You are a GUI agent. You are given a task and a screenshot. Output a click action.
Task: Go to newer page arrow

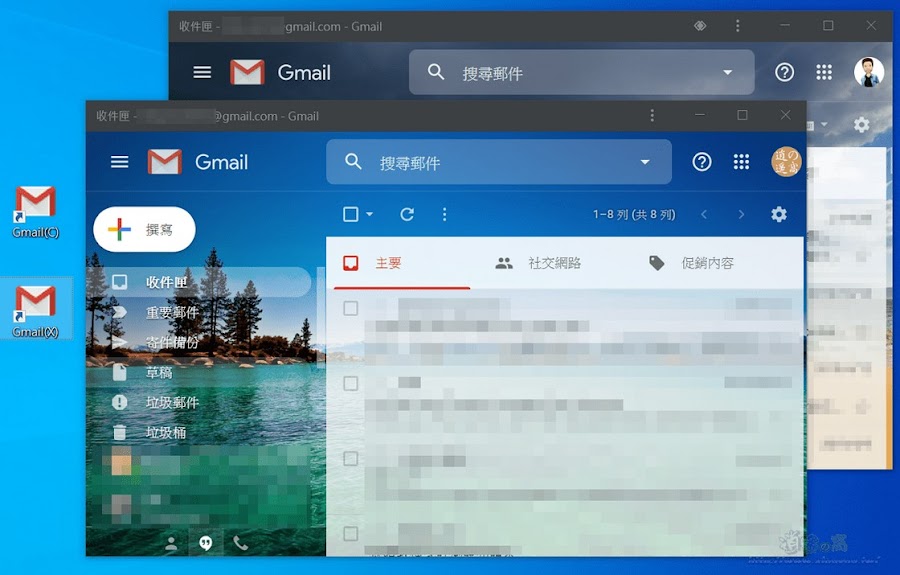tap(704, 215)
